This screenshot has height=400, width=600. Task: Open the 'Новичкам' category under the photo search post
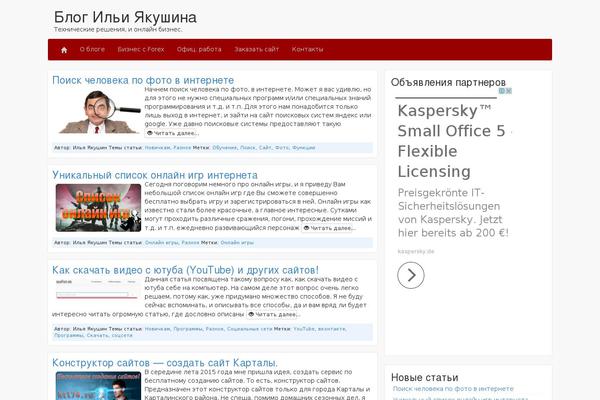coord(157,148)
